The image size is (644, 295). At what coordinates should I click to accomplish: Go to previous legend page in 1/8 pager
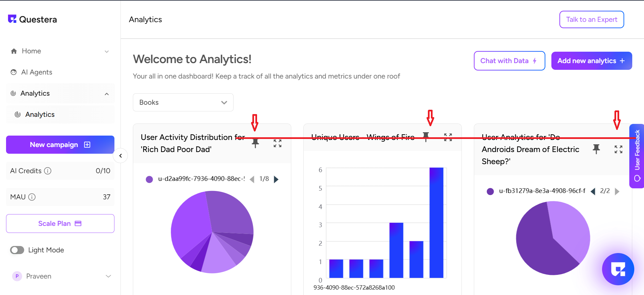(x=252, y=179)
